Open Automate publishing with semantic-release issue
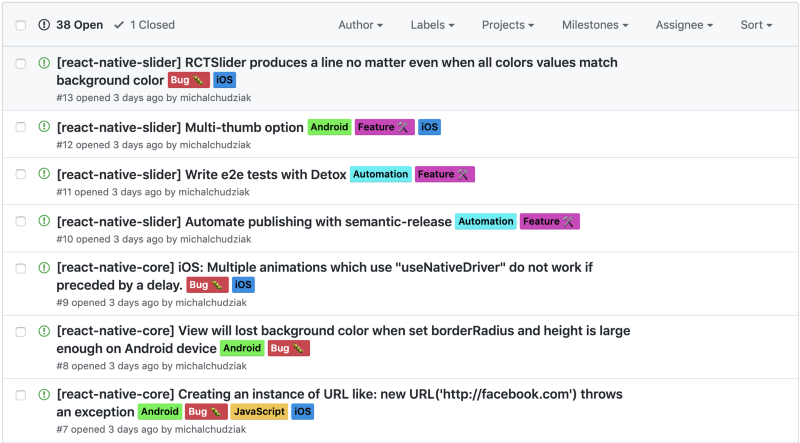The height and width of the screenshot is (443, 800). (x=254, y=222)
